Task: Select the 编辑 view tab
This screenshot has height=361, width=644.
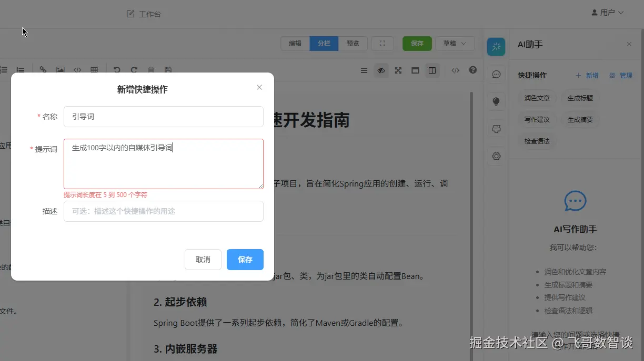Action: [295, 44]
